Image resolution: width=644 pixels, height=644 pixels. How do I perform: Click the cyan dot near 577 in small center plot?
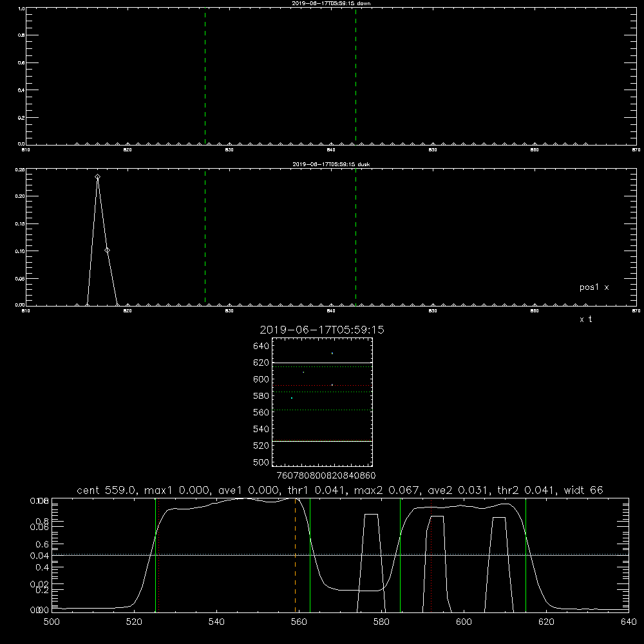pyautogui.click(x=292, y=398)
